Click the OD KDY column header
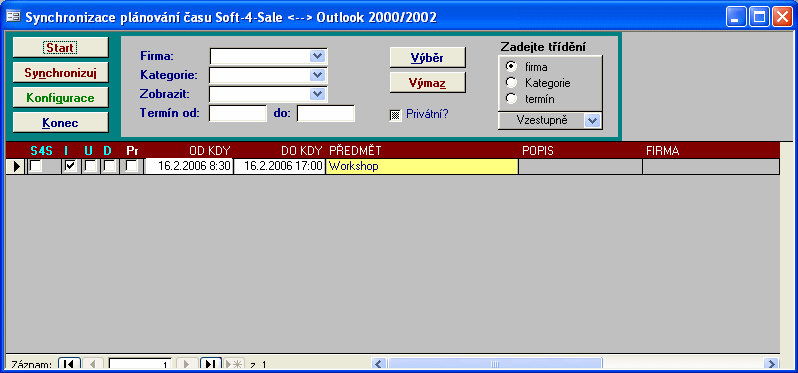 click(x=210, y=151)
